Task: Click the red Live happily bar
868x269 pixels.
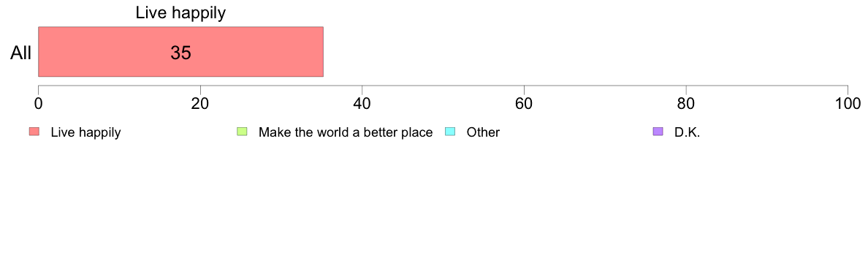Action: [x=180, y=51]
